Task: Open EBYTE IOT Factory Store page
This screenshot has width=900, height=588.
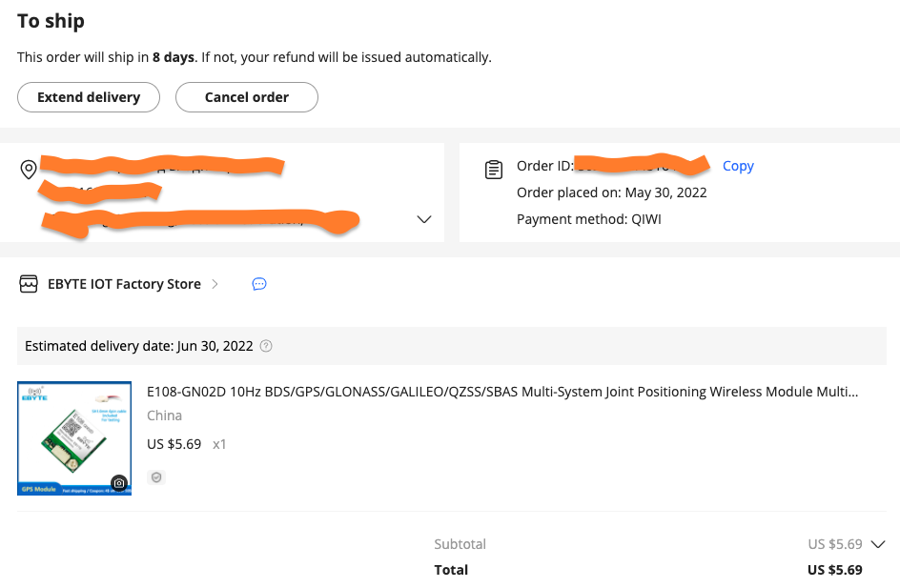Action: point(124,284)
